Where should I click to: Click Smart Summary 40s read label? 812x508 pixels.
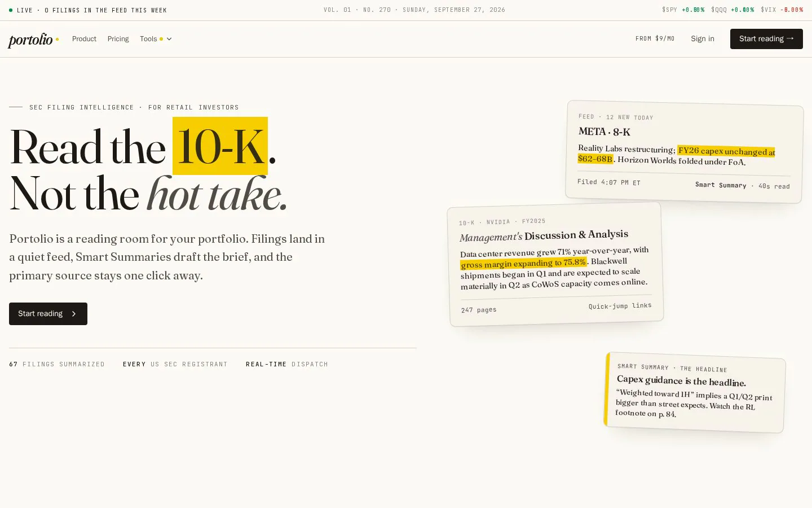(742, 185)
